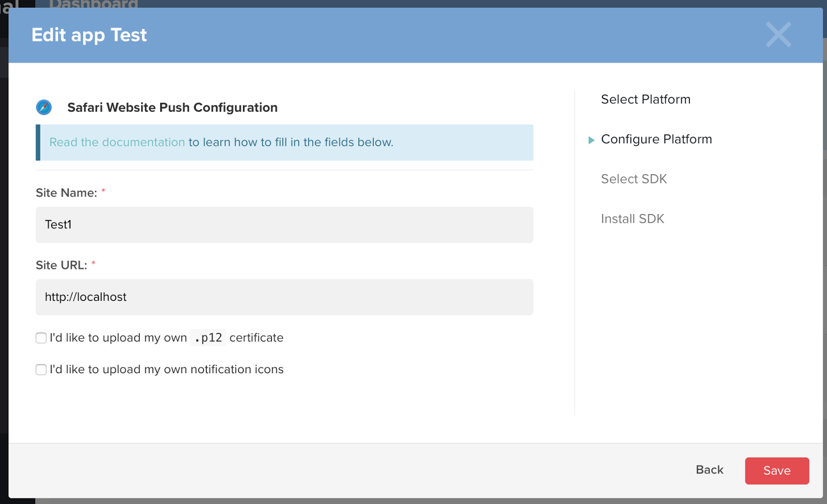The width and height of the screenshot is (827, 504).
Task: Close the Edit app dialog
Action: (x=778, y=35)
